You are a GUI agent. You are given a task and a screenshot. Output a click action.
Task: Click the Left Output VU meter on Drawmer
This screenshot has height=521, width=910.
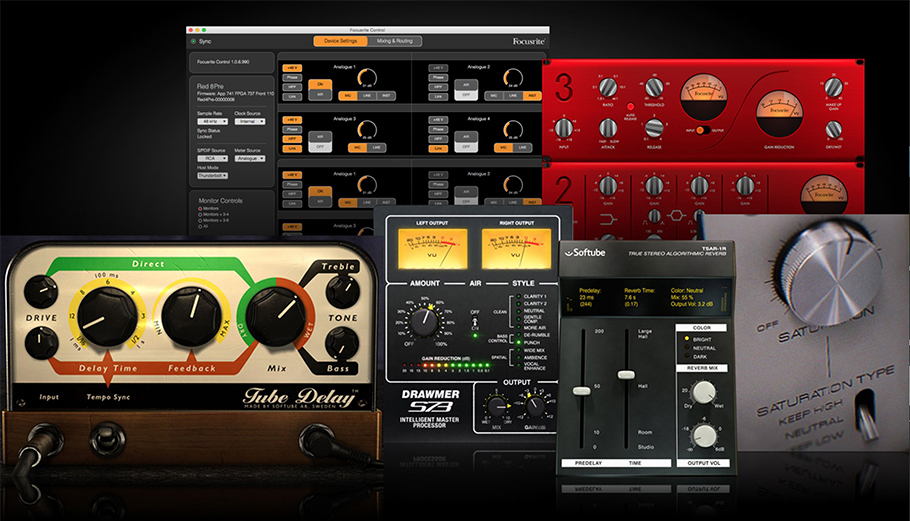click(432, 248)
